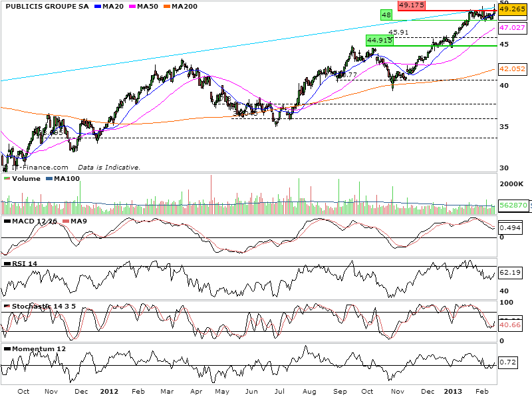This screenshot has width=532, height=399.
Task: Click the green 48 support label
Action: [386, 15]
